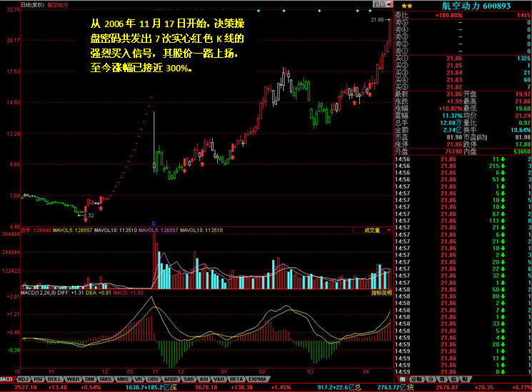Screen dimensions: 532x392
Task: Click the MACD(12,26,9) parameter label
Action: 41,293
